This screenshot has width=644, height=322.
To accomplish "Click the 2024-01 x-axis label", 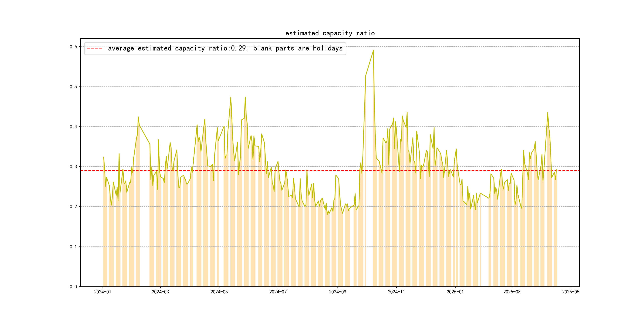I will point(103,292).
